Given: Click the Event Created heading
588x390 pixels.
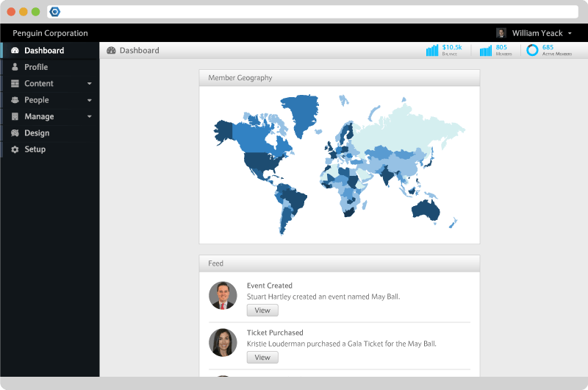Looking at the screenshot, I should click(x=270, y=286).
